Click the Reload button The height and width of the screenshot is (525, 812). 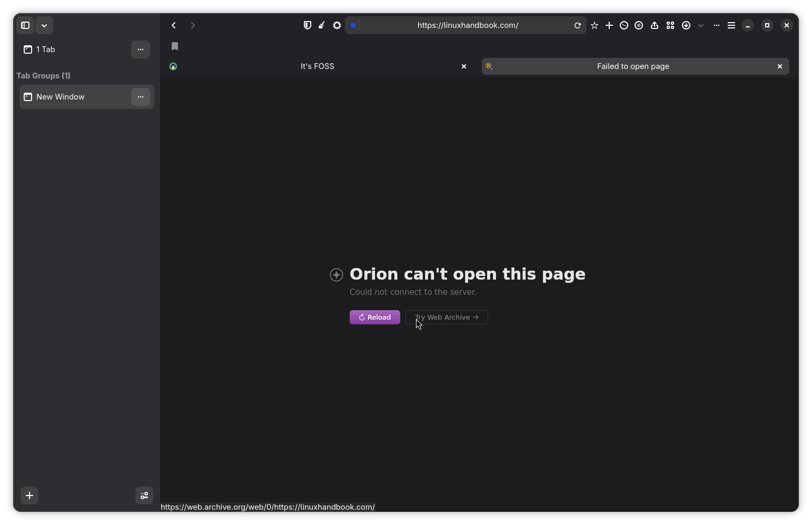coord(374,317)
